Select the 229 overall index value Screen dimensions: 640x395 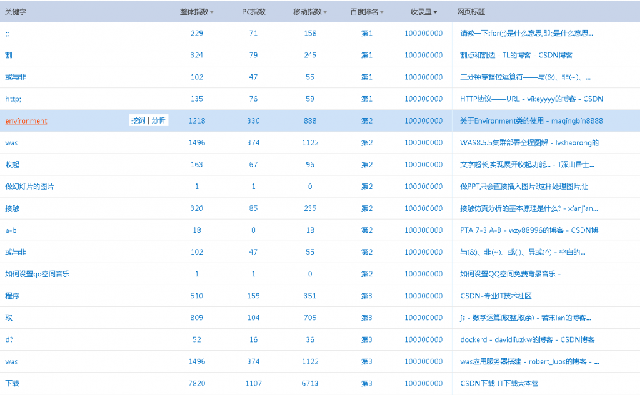[197, 33]
